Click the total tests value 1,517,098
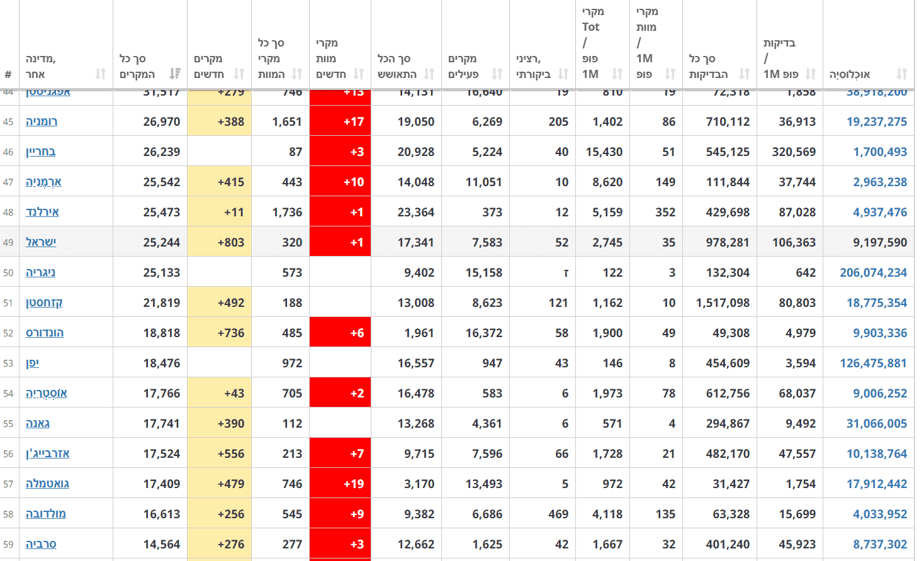Viewport: 924px width, 561px height. click(723, 303)
